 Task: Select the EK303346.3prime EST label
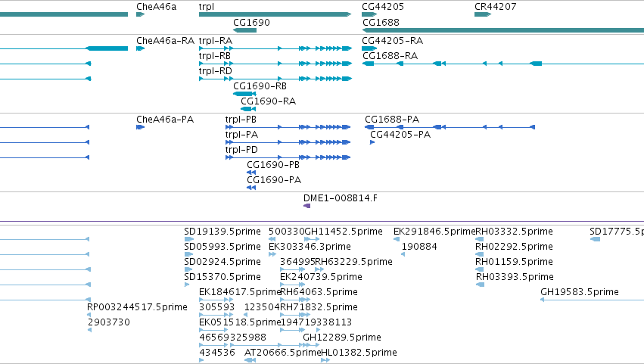click(310, 247)
